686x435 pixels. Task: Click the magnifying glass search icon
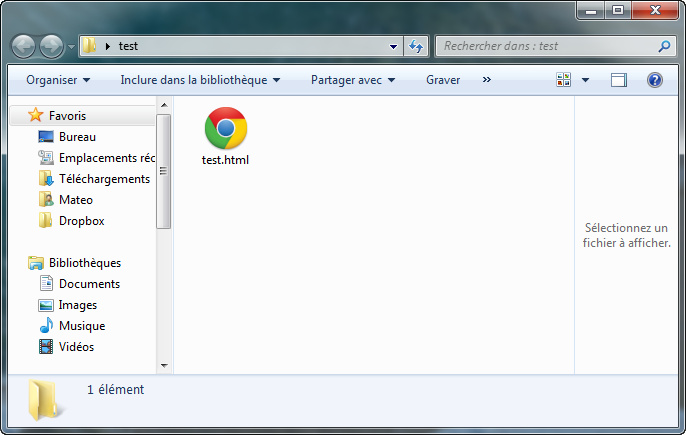pos(665,46)
